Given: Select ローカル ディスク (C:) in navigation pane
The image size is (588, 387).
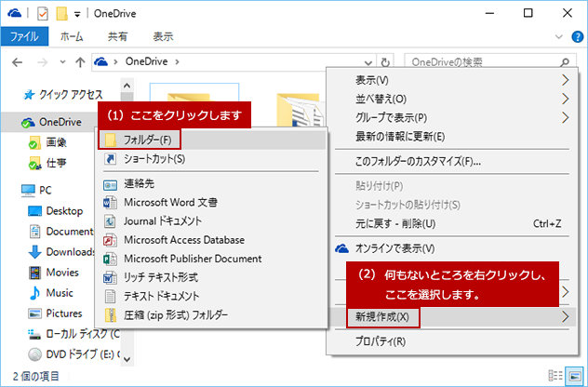Looking at the screenshot, I should tap(73, 334).
